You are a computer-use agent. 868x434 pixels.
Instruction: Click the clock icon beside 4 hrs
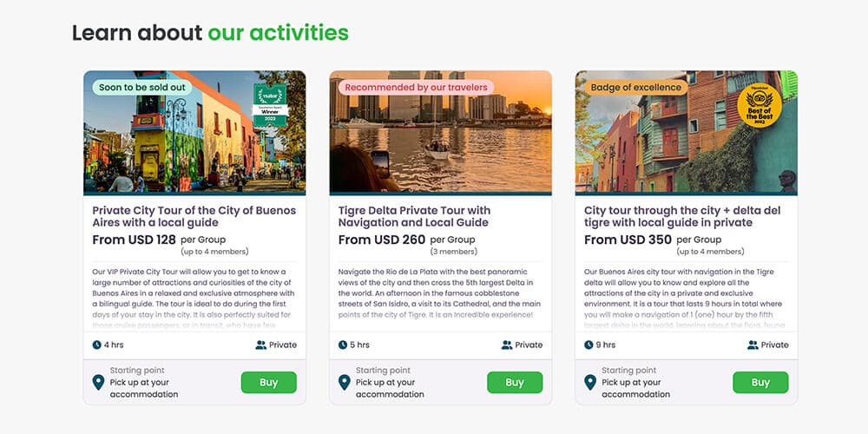(x=97, y=345)
